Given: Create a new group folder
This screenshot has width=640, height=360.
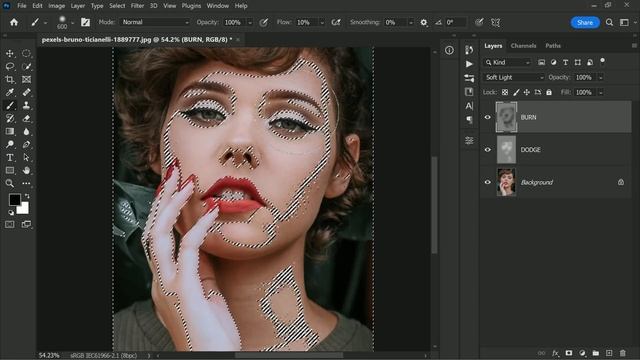Looking at the screenshot, I should [x=596, y=353].
